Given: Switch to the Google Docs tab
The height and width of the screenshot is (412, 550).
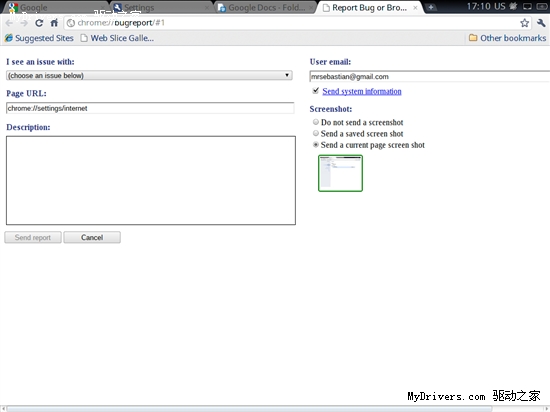Looking at the screenshot, I should tap(265, 7).
